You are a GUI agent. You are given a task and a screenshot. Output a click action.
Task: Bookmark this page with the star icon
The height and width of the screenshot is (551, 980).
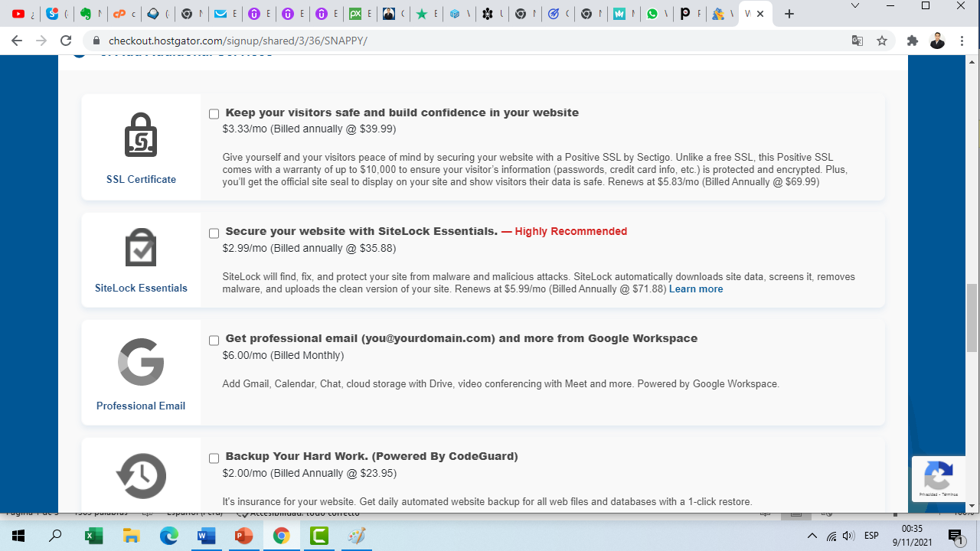coord(882,41)
